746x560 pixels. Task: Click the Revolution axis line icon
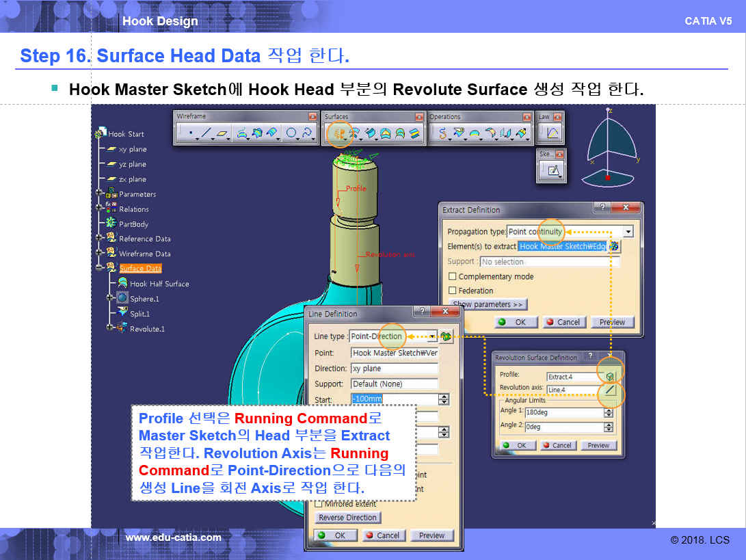pos(610,390)
